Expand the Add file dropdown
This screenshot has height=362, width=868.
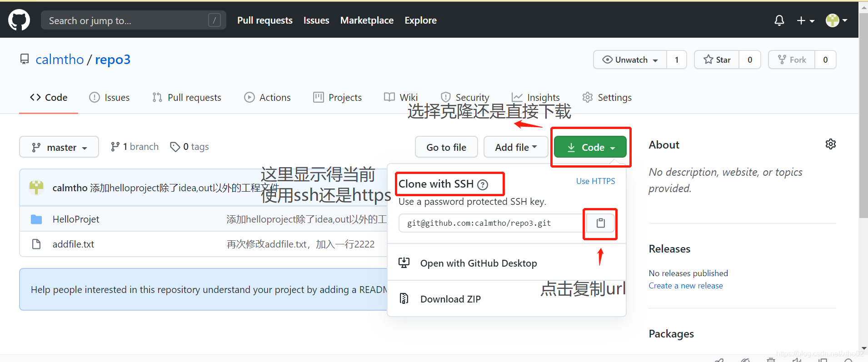click(x=516, y=147)
